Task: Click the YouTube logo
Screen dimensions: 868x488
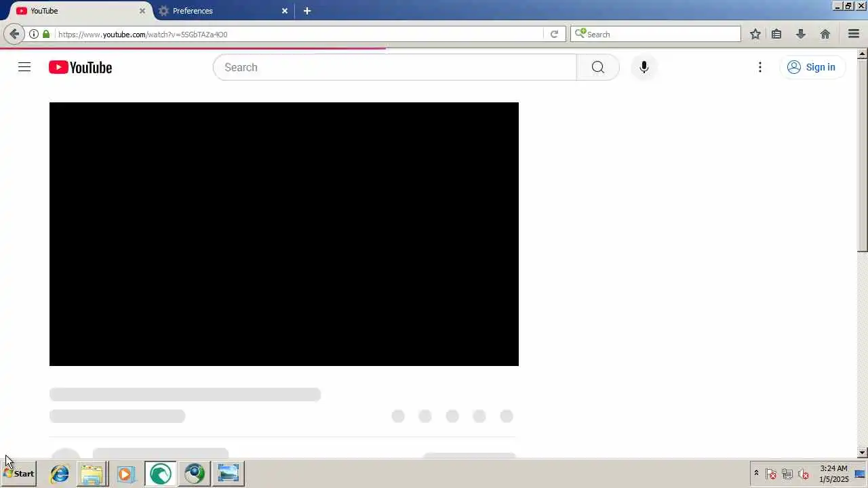Action: 80,67
